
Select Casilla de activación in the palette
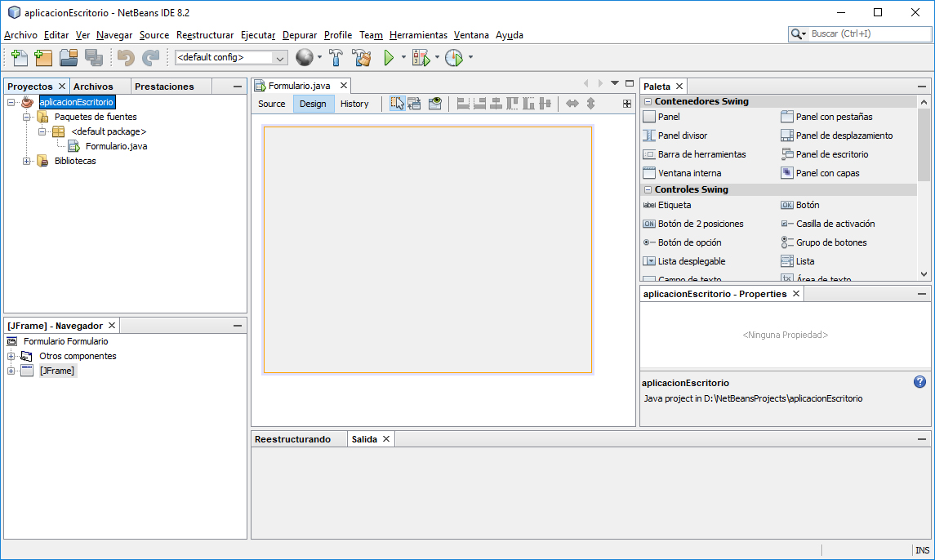tap(828, 224)
